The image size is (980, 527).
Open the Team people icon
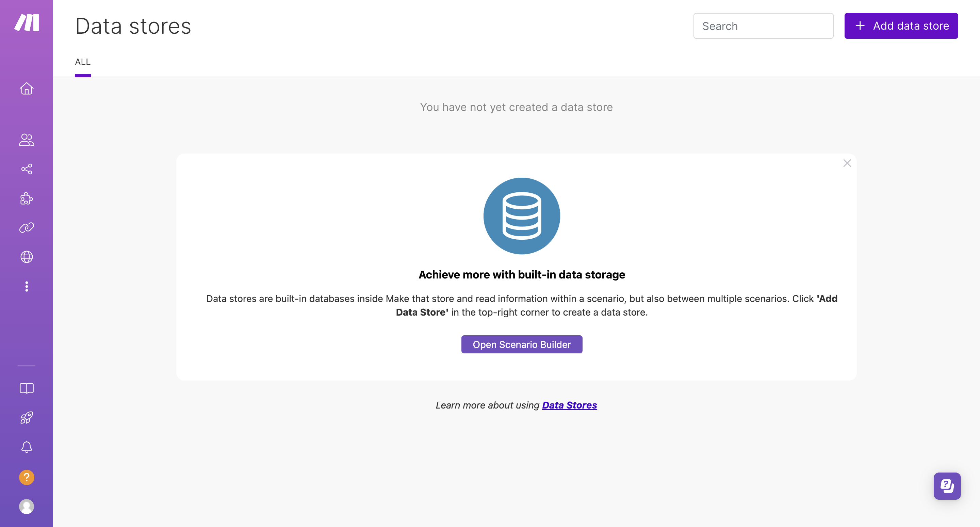(x=27, y=140)
